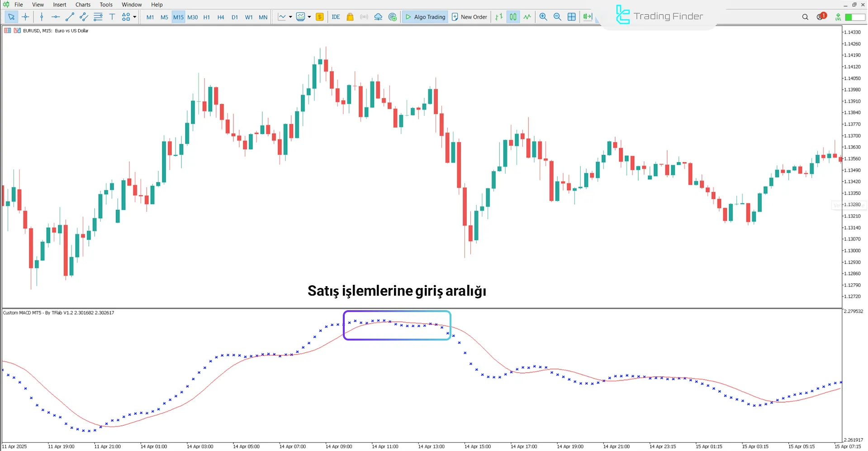Image resolution: width=868 pixels, height=451 pixels.
Task: Switch to W1 timeframe
Action: 249,17
